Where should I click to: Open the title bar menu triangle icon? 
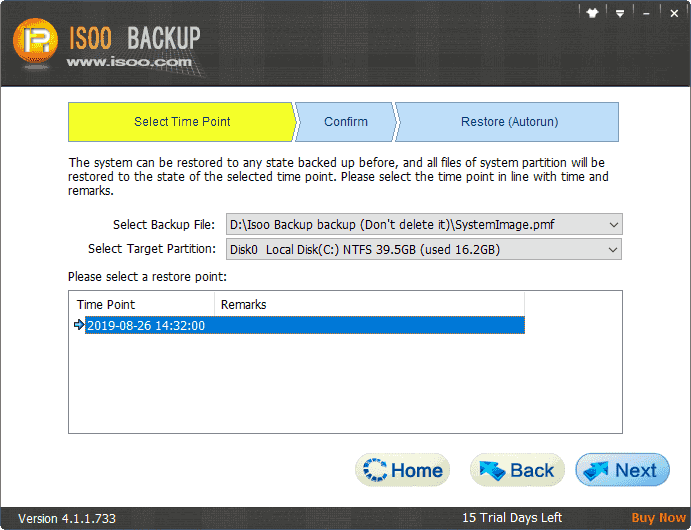[x=620, y=14]
